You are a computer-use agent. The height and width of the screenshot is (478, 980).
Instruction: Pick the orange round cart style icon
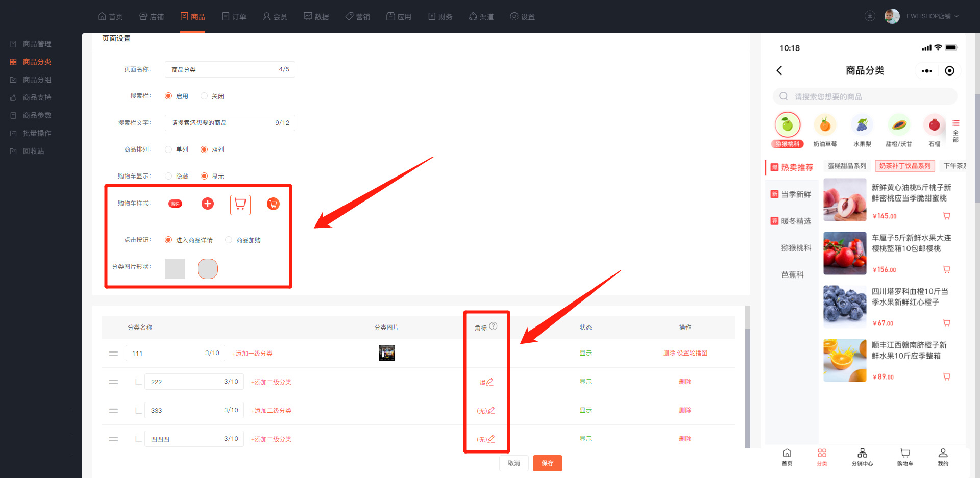(273, 204)
